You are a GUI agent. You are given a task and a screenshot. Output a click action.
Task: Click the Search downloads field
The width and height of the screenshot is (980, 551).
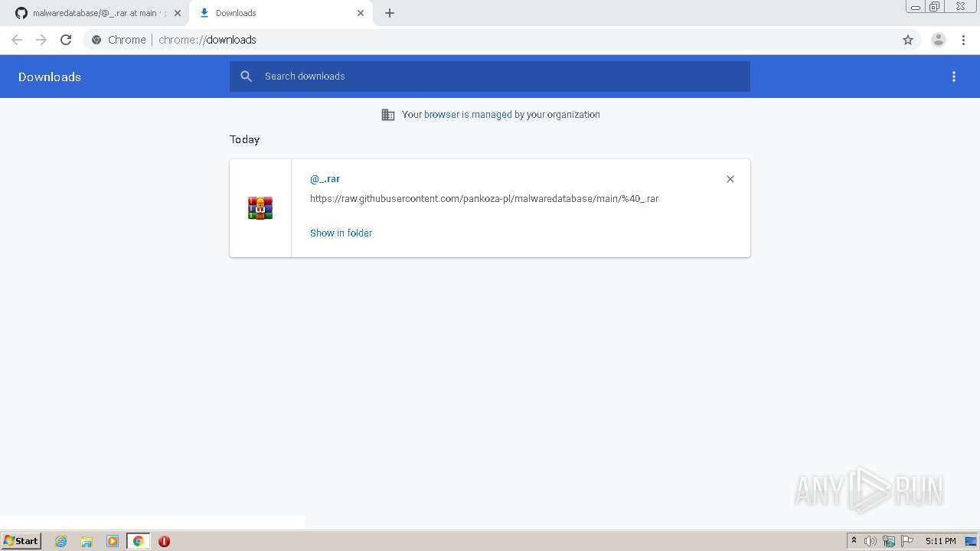coord(490,77)
